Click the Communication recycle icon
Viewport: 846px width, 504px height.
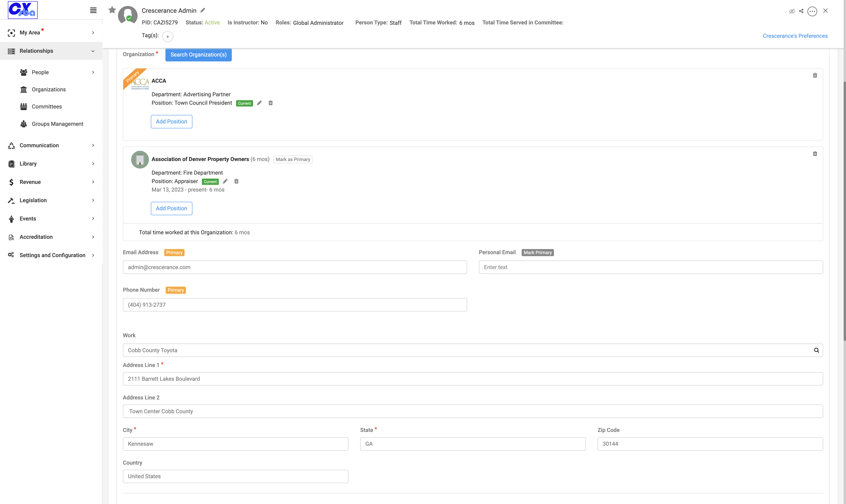pyautogui.click(x=11, y=146)
